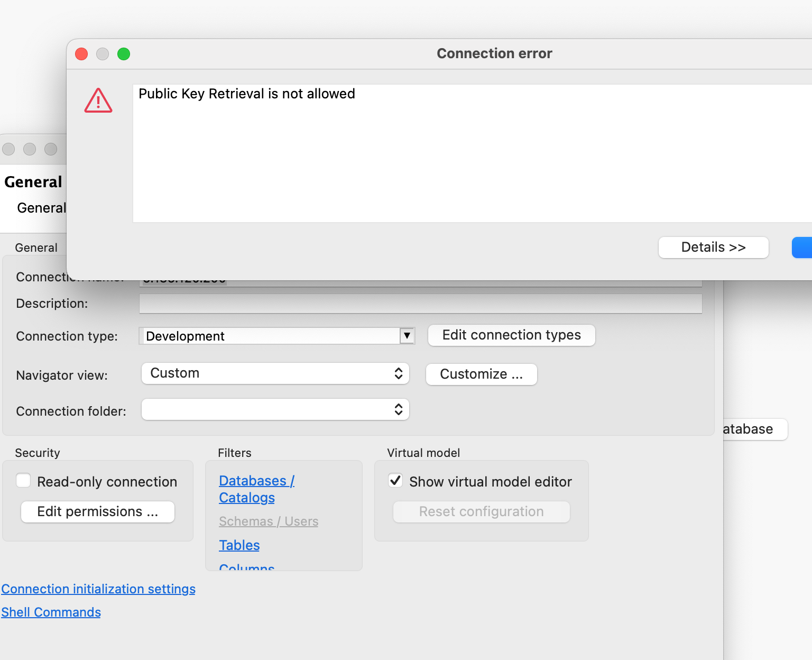The image size is (812, 660).
Task: Click Reset configuration button
Action: click(481, 512)
